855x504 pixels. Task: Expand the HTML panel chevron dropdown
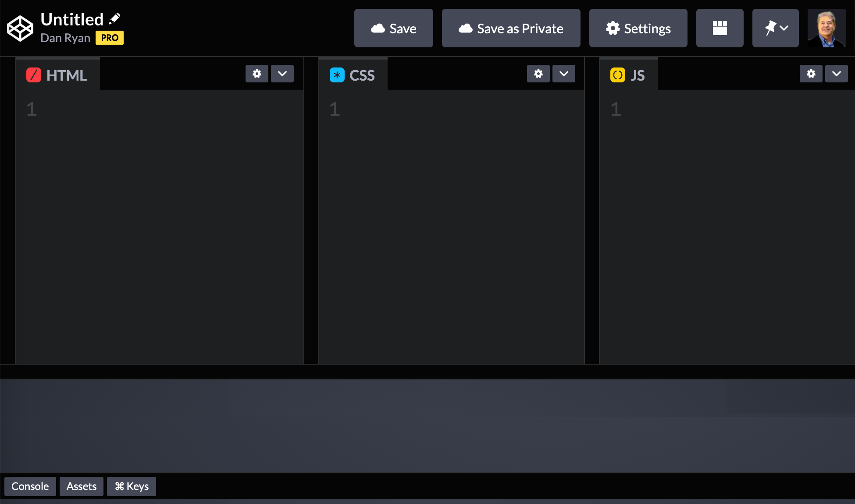pyautogui.click(x=282, y=74)
